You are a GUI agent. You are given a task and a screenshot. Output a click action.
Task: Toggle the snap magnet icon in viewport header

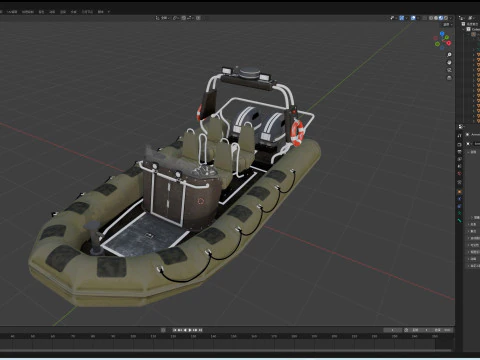coord(184,18)
